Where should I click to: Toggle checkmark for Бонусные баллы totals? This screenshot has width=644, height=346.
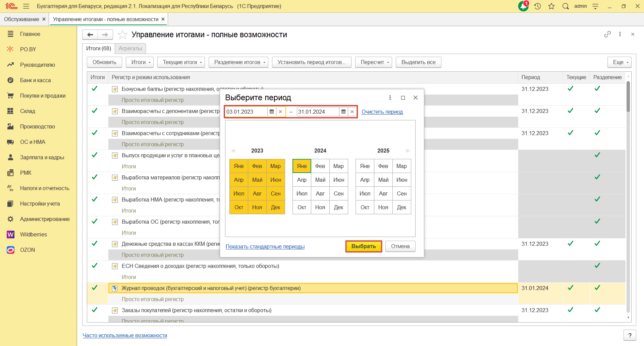tap(95, 89)
